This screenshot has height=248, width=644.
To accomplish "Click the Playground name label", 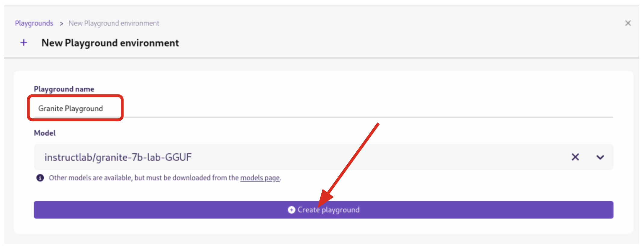I will (x=64, y=89).
